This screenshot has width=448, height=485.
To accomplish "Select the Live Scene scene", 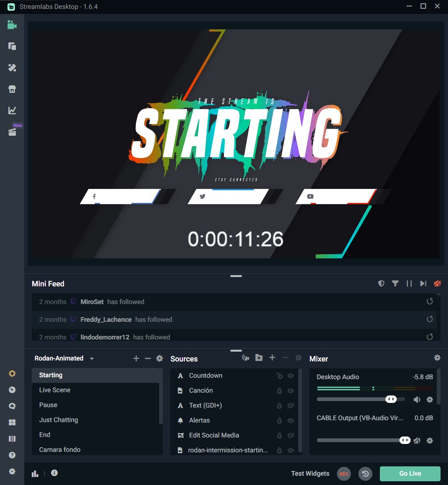I will click(55, 390).
